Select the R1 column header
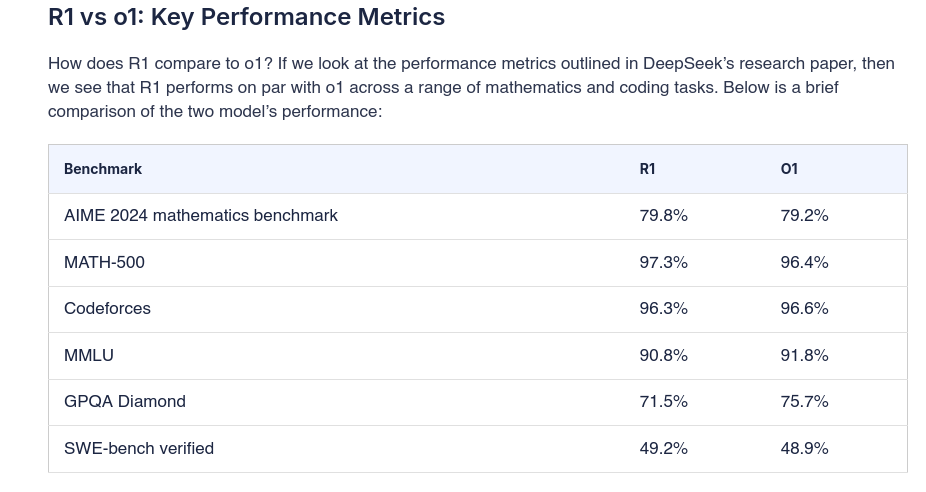The height and width of the screenshot is (492, 926). 648,169
